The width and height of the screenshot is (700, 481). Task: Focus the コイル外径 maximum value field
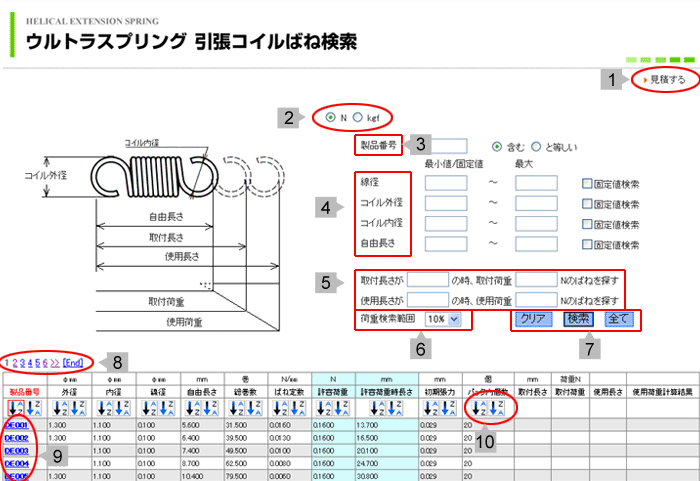[x=536, y=203]
